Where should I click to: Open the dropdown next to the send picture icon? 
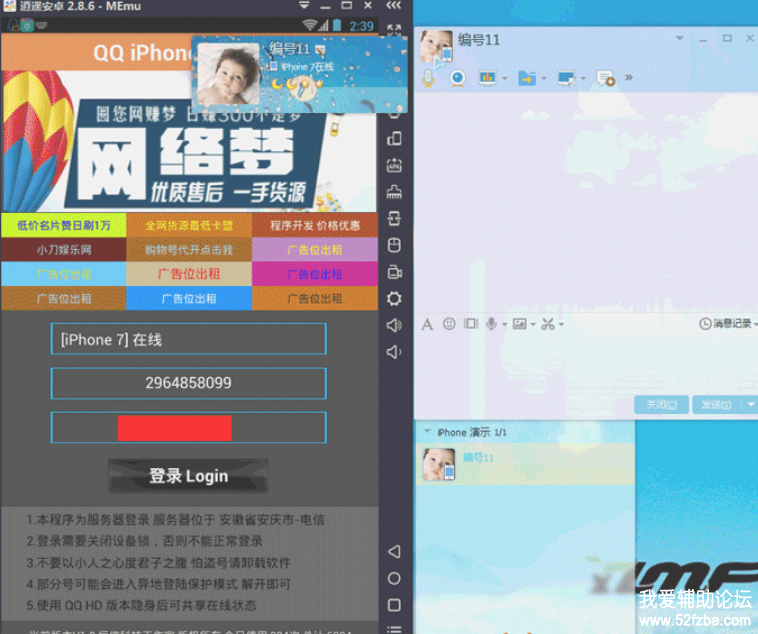pyautogui.click(x=533, y=324)
